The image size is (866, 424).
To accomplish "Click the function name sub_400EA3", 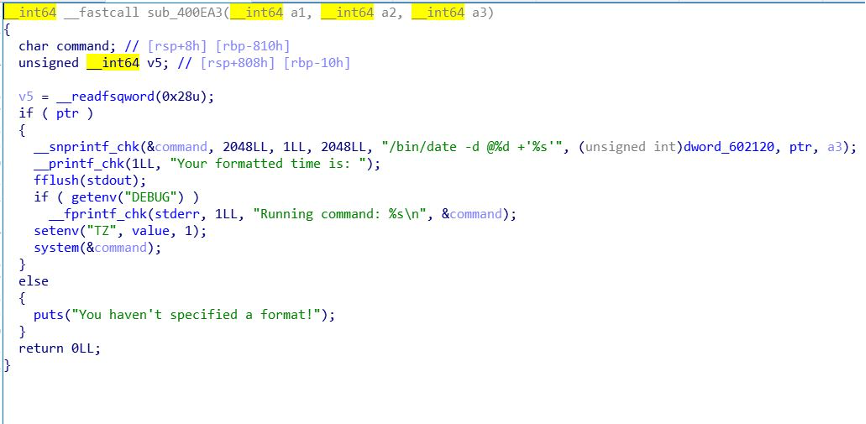I will click(x=184, y=13).
